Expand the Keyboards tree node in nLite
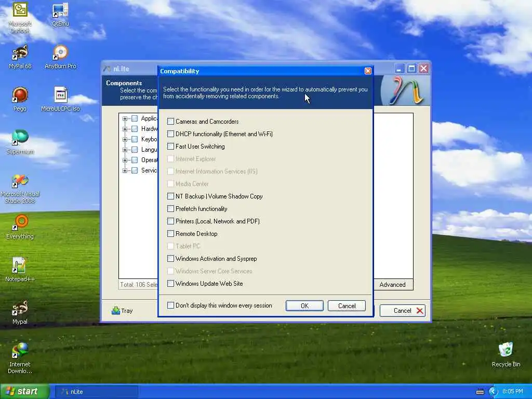 (125, 139)
